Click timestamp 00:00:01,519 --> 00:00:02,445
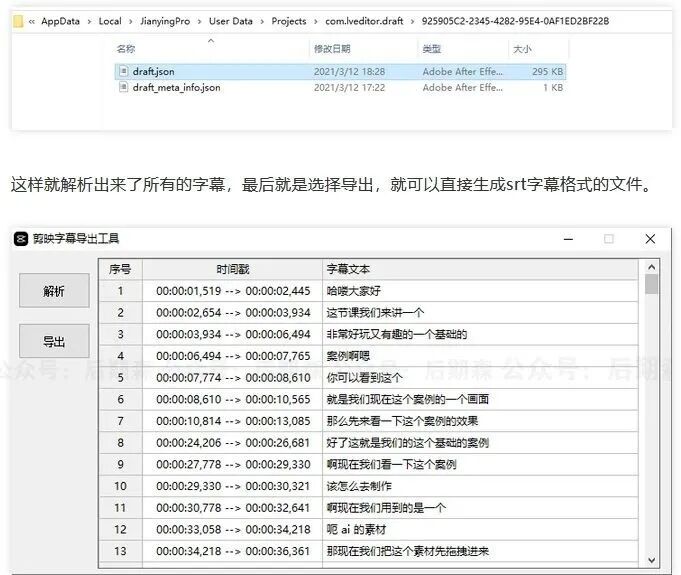Screen dimensions: 681x575 click(x=233, y=291)
